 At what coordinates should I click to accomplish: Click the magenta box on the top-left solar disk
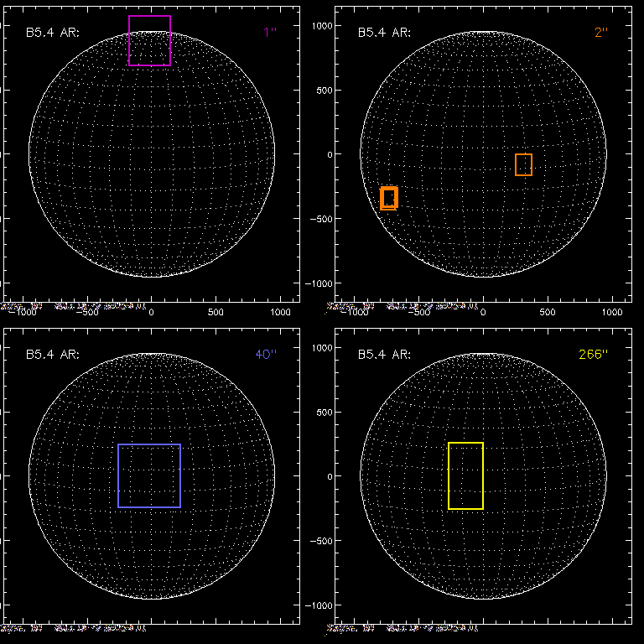149,40
